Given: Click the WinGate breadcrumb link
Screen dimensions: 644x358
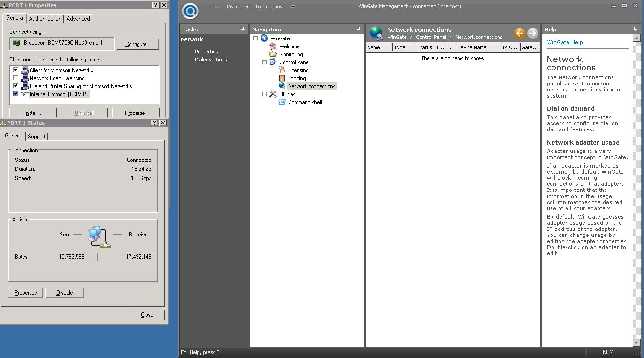Looking at the screenshot, I should 397,37.
